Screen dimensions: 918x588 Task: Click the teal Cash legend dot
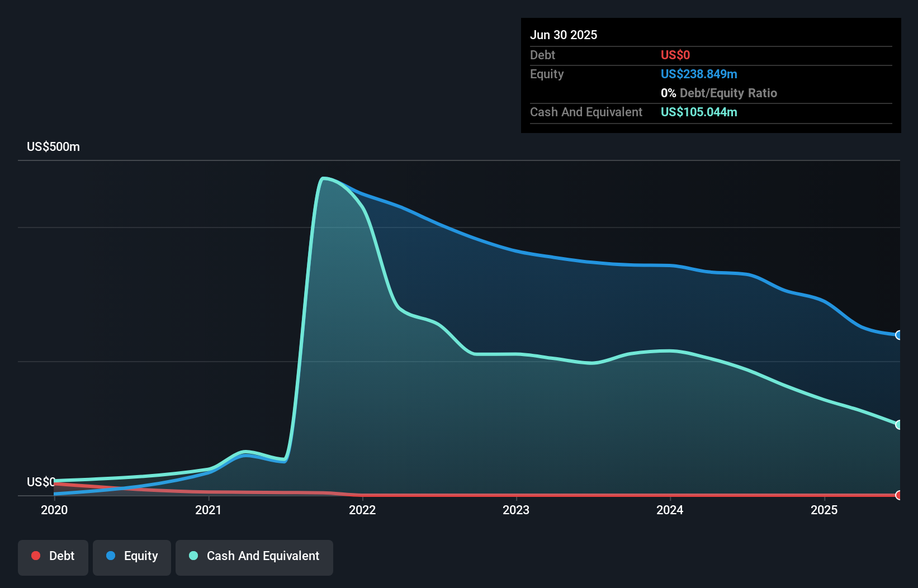[x=193, y=556]
